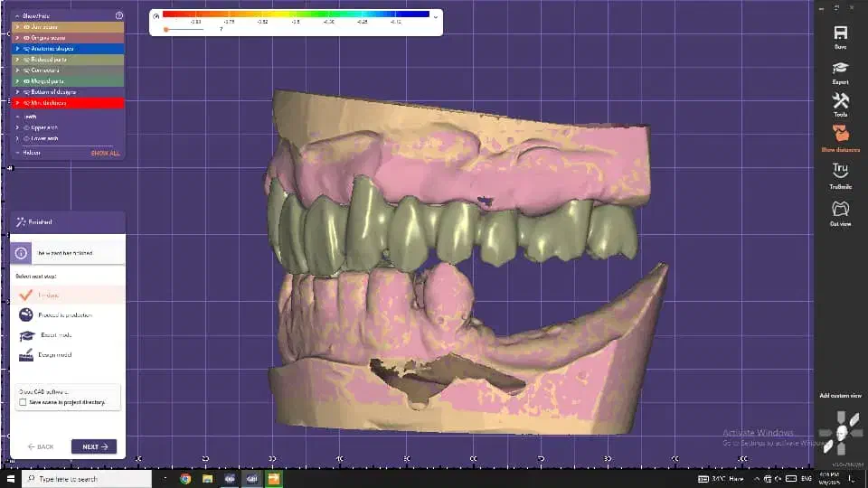Click Add custom view
The height and width of the screenshot is (488, 868).
840,396
